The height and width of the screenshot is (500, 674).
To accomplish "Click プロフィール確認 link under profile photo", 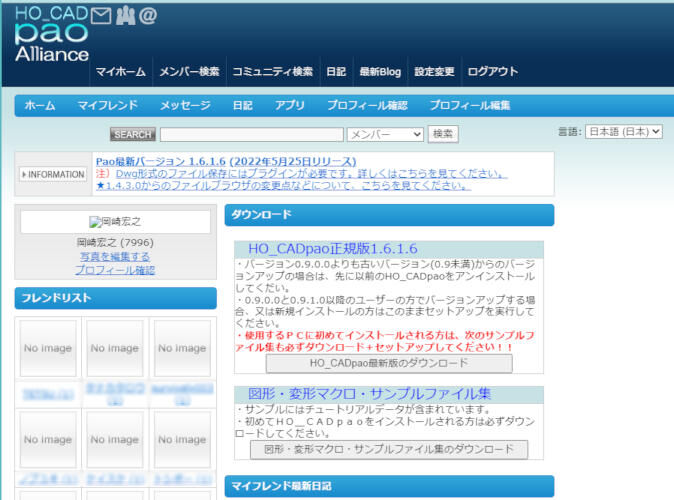I will [115, 270].
